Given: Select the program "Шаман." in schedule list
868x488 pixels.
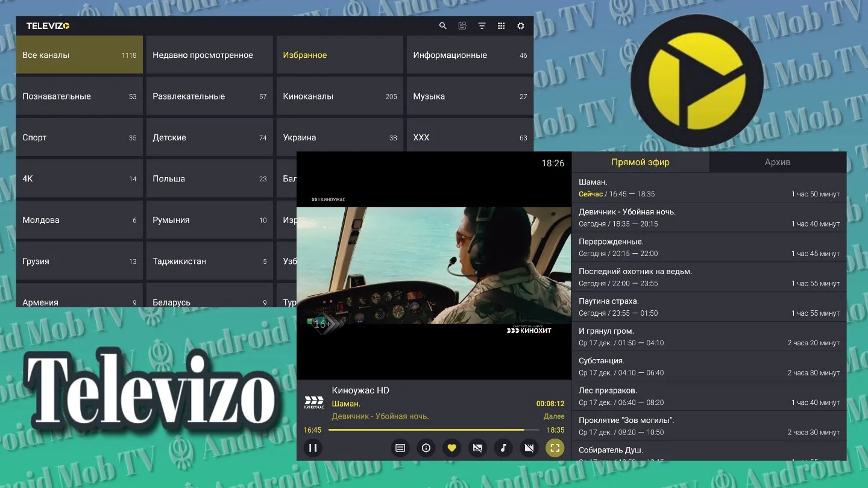Looking at the screenshot, I should 709,187.
